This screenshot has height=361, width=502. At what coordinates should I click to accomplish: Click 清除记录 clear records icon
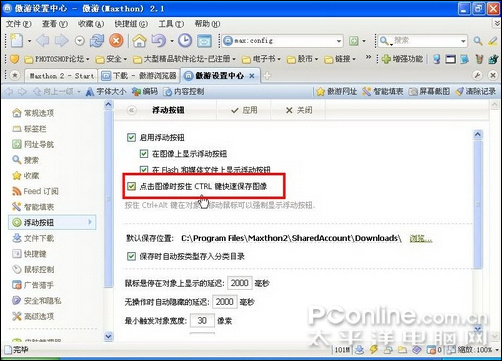tap(476, 91)
